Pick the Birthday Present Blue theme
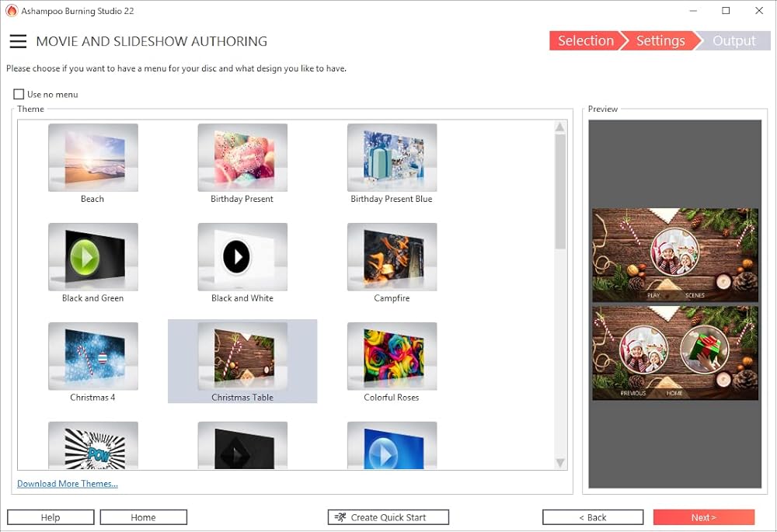 click(392, 158)
